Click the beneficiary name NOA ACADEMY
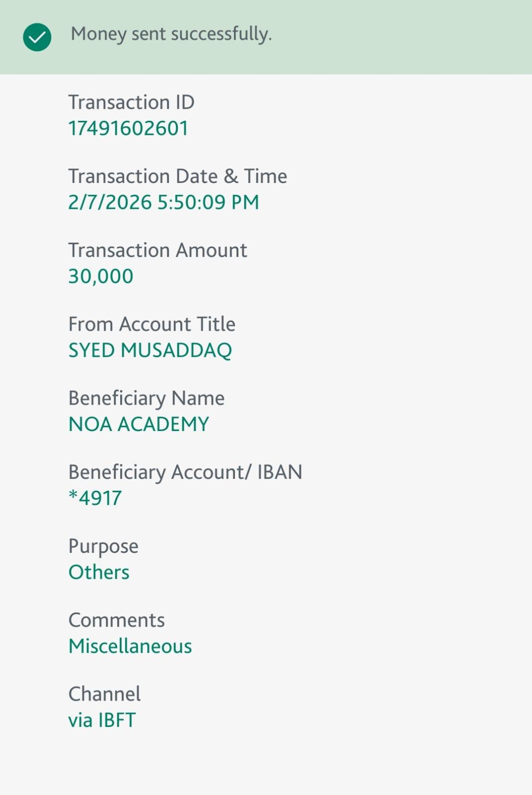 pos(139,424)
